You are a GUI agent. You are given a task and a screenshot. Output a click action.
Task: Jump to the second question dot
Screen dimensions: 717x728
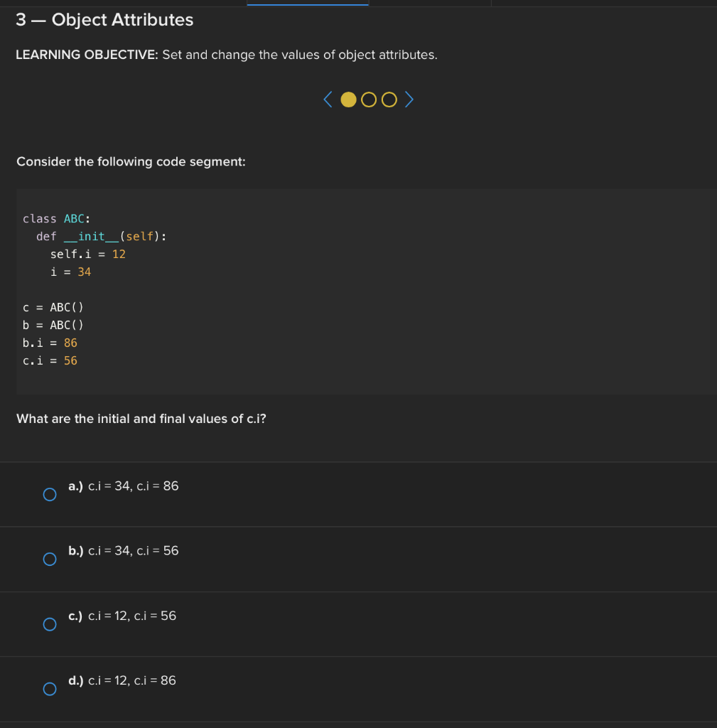368,100
